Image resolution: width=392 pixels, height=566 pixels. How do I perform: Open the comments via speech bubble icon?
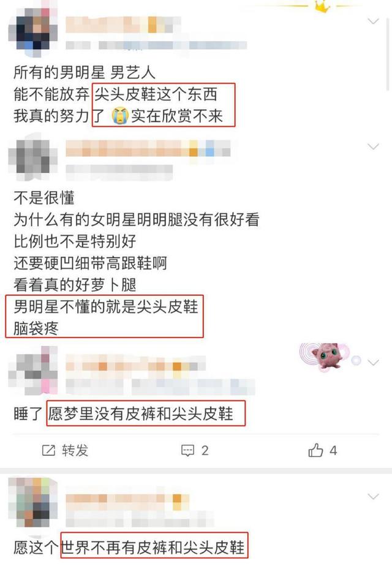pyautogui.click(x=187, y=450)
